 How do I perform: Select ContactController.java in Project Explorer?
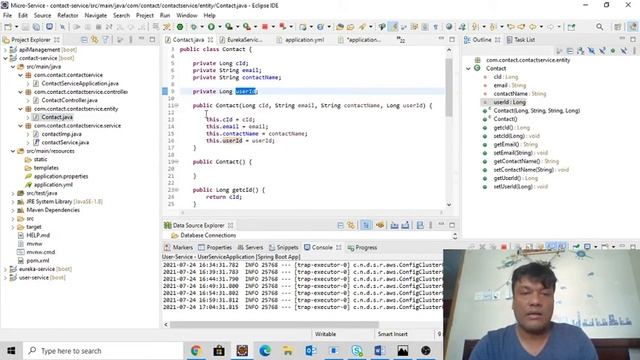pos(69,100)
